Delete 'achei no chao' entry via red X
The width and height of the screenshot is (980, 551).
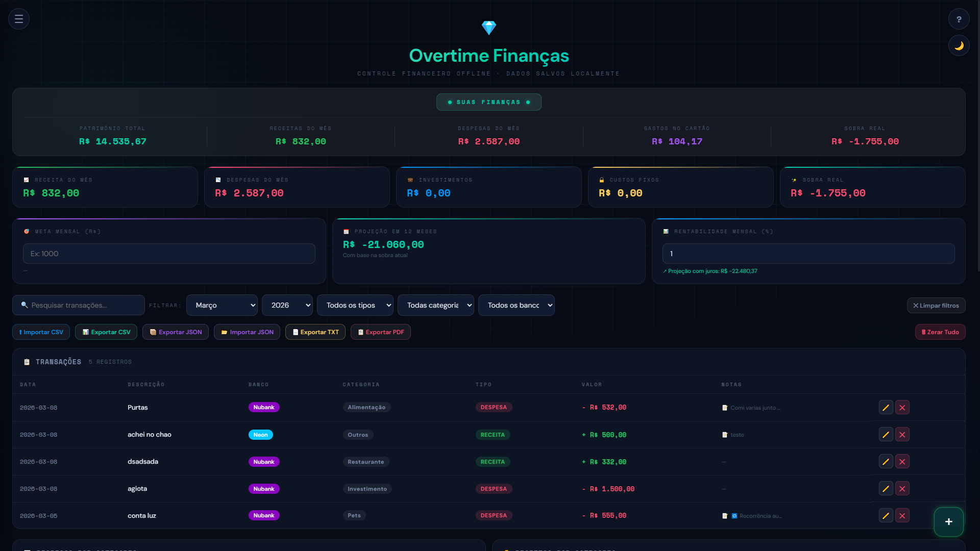[x=902, y=434]
